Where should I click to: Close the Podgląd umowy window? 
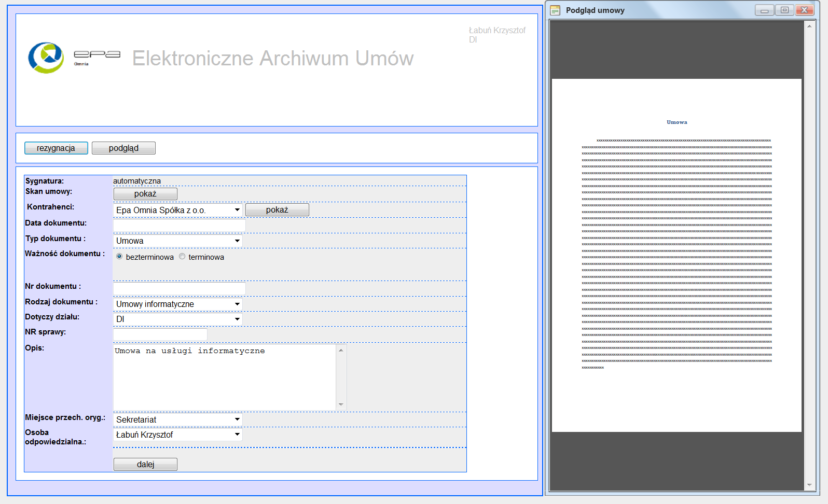(x=805, y=10)
